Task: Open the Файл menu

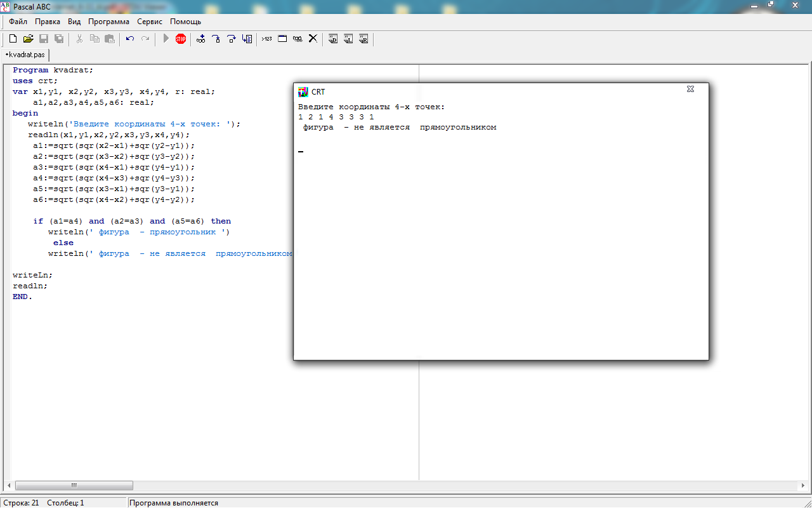Action: coord(18,21)
